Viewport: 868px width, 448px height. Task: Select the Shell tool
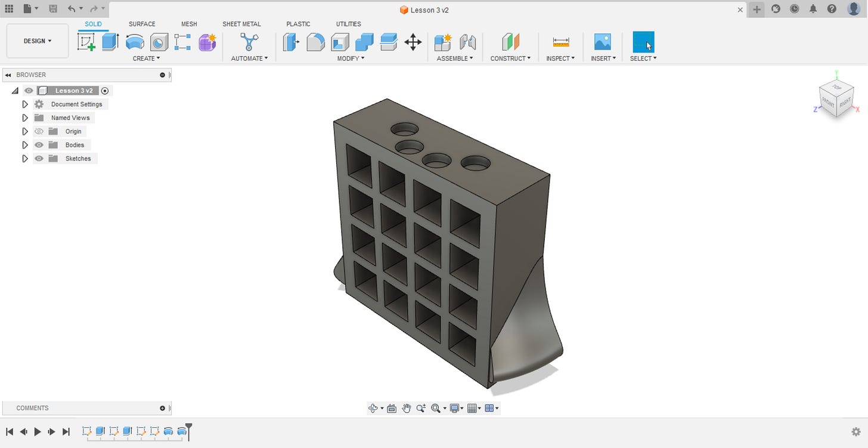[x=340, y=42]
